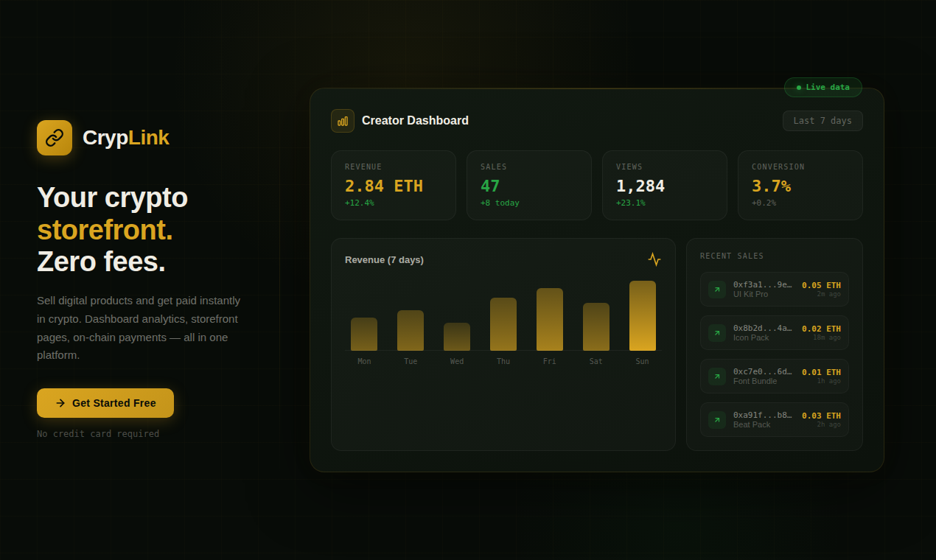Click the 0xc7e0...6d wallet address
The width and height of the screenshot is (936, 560).
click(763, 371)
